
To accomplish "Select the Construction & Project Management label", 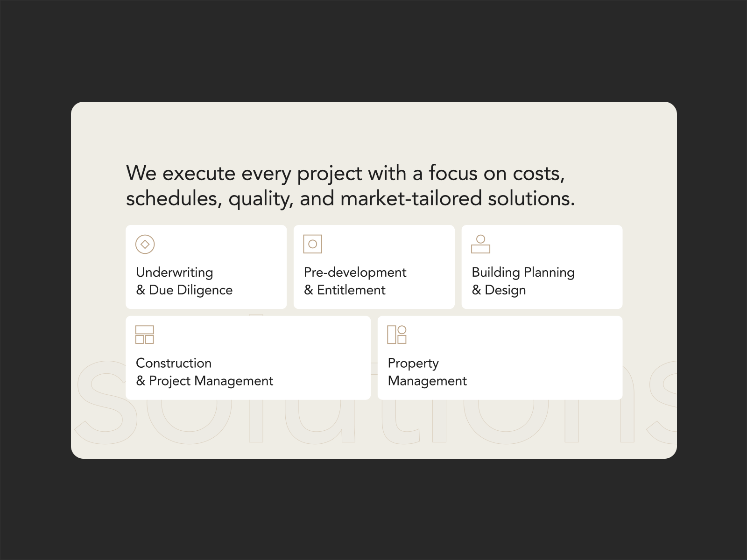I will click(x=204, y=372).
